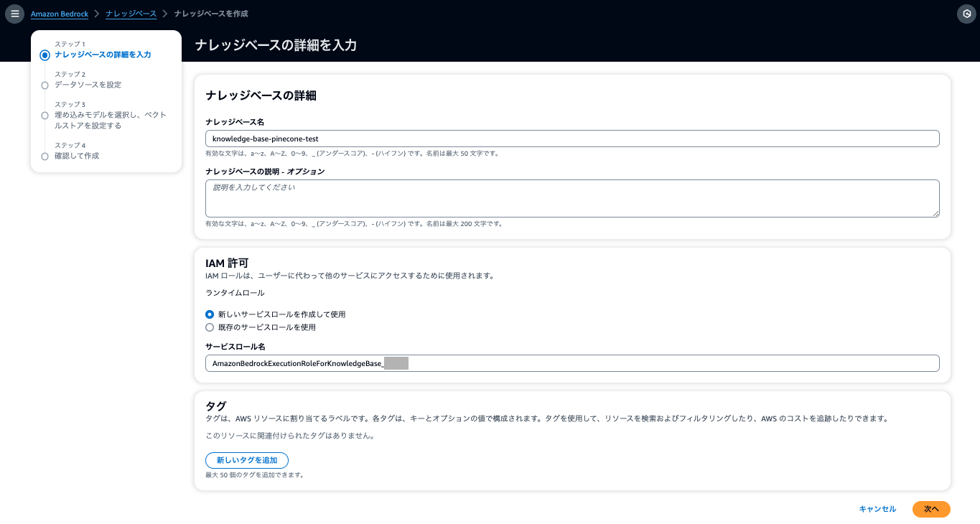Select step 1 ナレッジベースの詳細を入力
The width and height of the screenshot is (980, 524).
[103, 55]
